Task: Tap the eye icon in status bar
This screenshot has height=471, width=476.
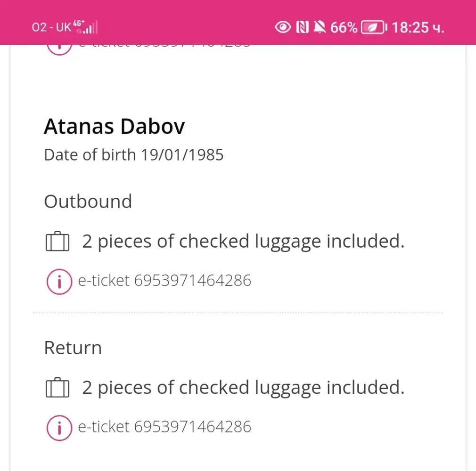Action: tap(283, 28)
